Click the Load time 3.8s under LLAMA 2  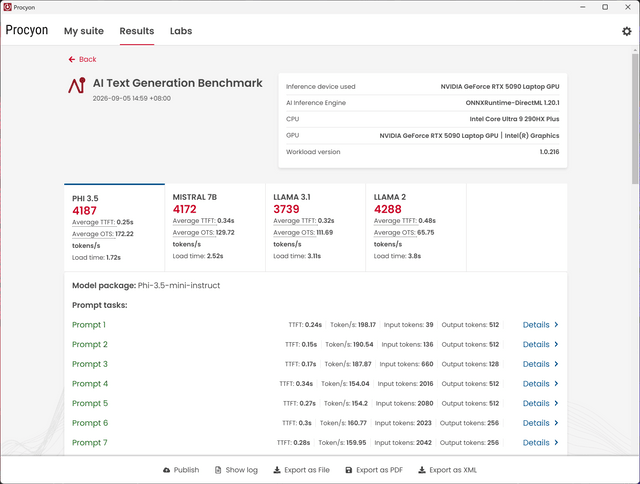pos(397,256)
